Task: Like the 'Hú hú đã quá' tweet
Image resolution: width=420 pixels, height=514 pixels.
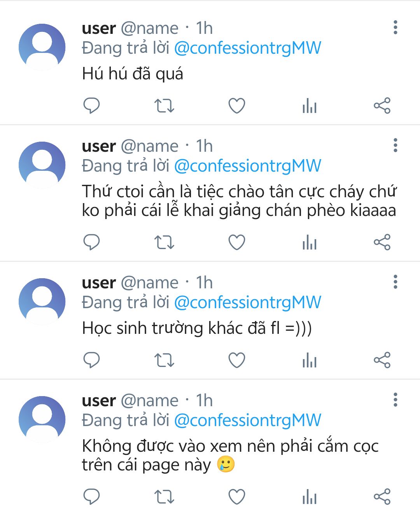Action: [236, 106]
